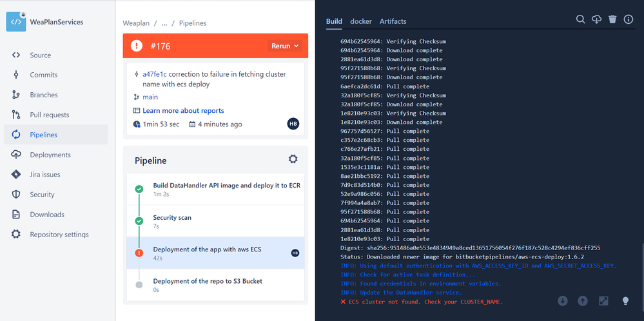
Task: Open the main branch link
Action: click(x=150, y=97)
